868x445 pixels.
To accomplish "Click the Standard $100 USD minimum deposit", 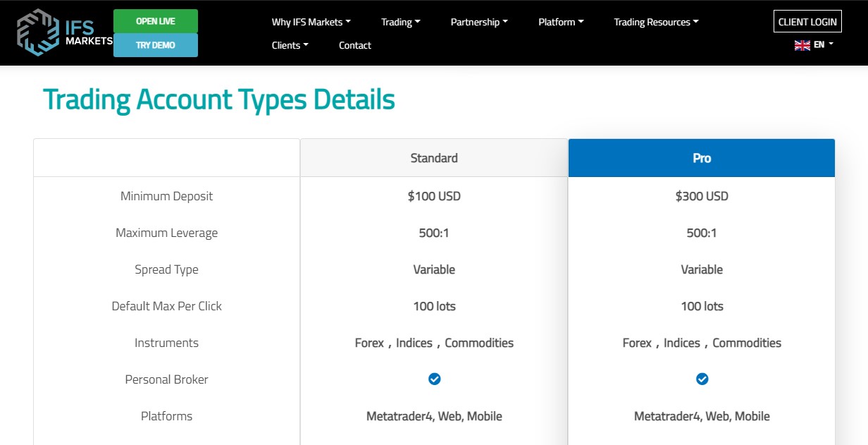I will pyautogui.click(x=434, y=196).
